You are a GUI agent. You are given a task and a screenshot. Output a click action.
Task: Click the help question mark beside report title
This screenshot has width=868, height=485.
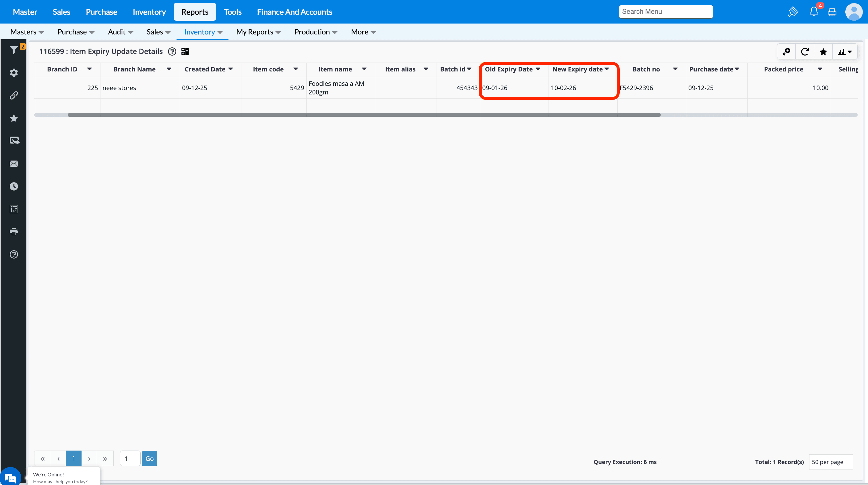[172, 52]
